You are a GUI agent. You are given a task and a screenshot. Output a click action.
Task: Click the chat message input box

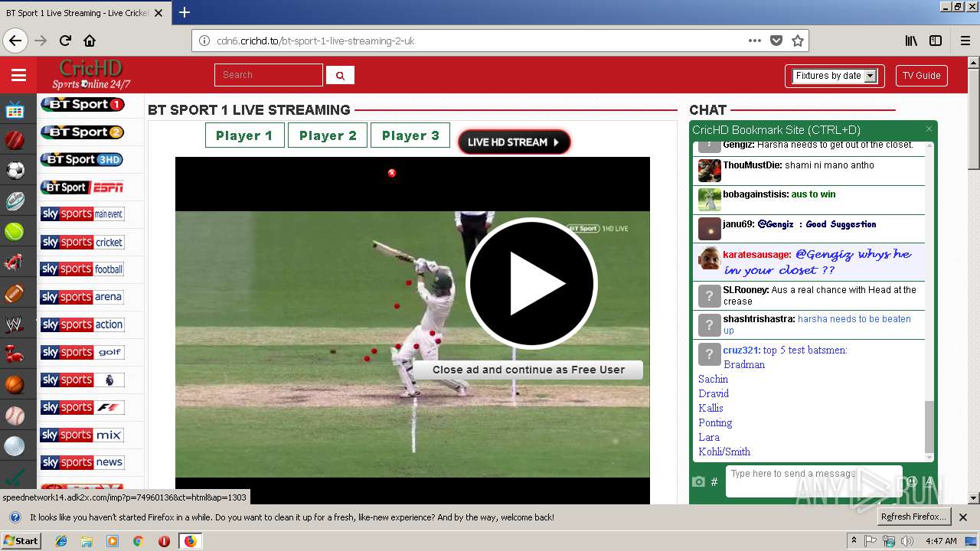pyautogui.click(x=814, y=481)
